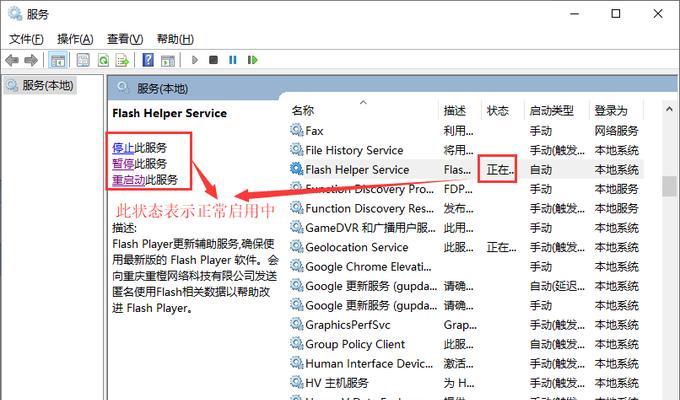Select gear icon of Flash Helper Service
This screenshot has width=680, height=400.
click(x=297, y=169)
